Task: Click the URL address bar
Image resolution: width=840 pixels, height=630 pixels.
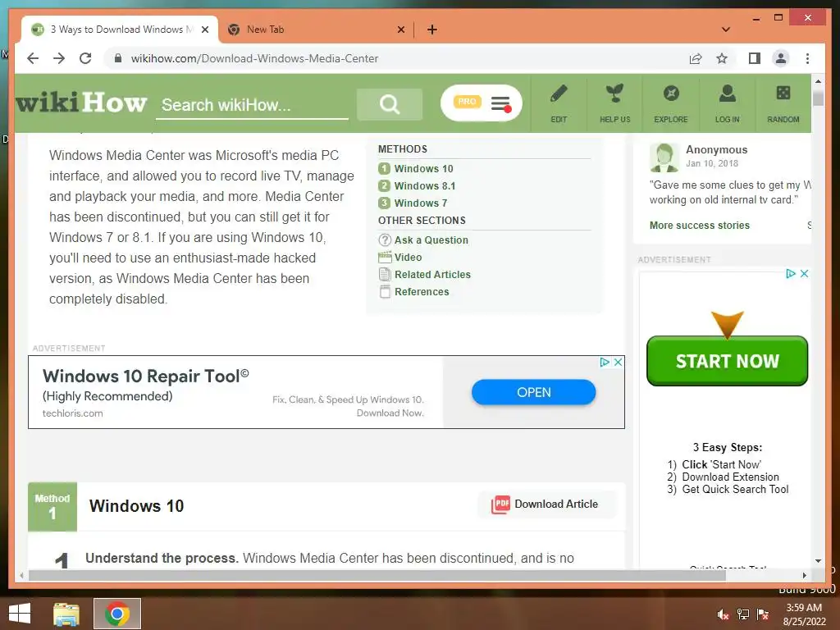Action: coord(396,58)
